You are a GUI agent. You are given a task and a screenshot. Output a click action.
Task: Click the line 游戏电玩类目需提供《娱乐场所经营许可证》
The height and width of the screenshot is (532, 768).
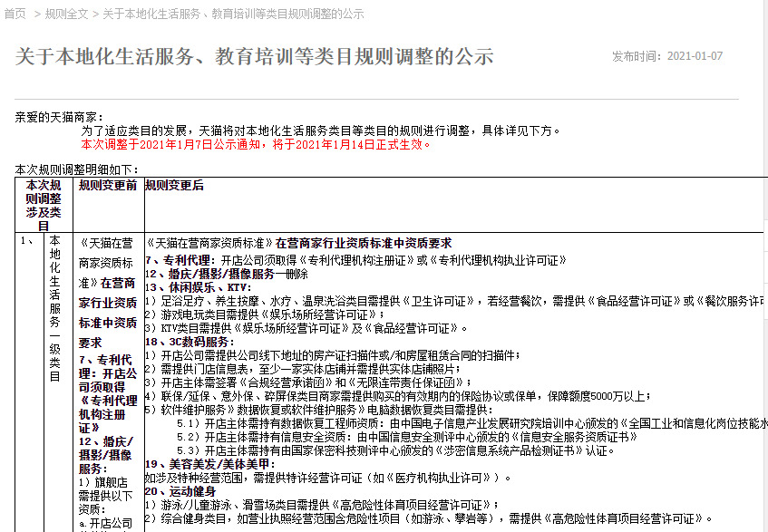click(265, 314)
